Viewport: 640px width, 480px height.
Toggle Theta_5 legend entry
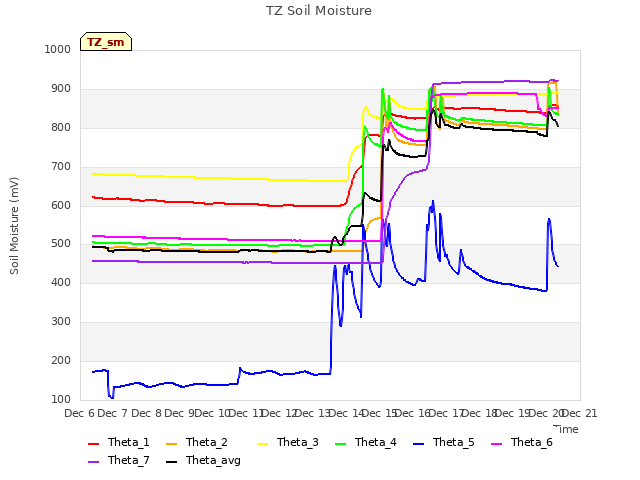444,442
